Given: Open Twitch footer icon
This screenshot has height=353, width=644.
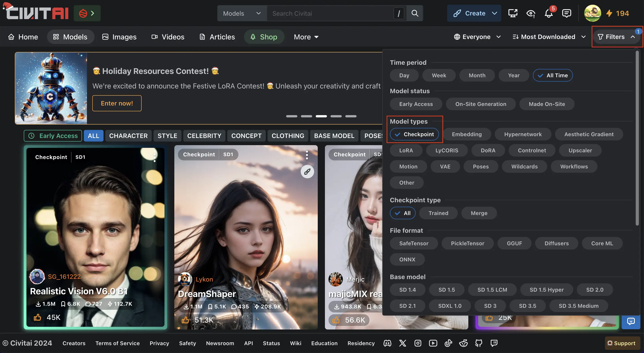Looking at the screenshot, I should click(494, 343).
